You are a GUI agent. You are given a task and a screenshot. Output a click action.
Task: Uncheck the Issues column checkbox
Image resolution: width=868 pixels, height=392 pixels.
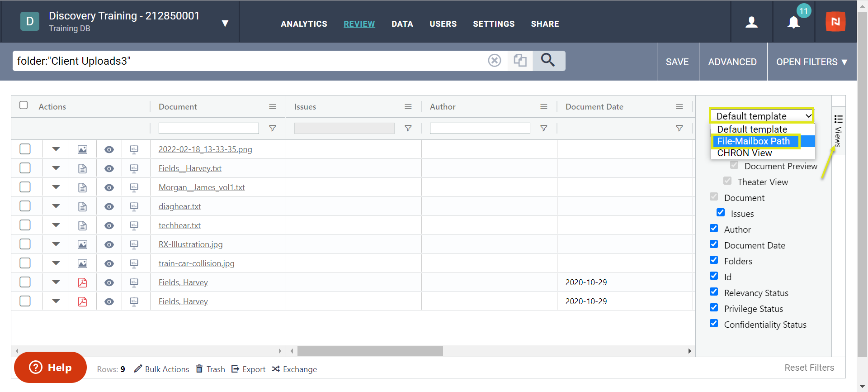click(x=721, y=212)
